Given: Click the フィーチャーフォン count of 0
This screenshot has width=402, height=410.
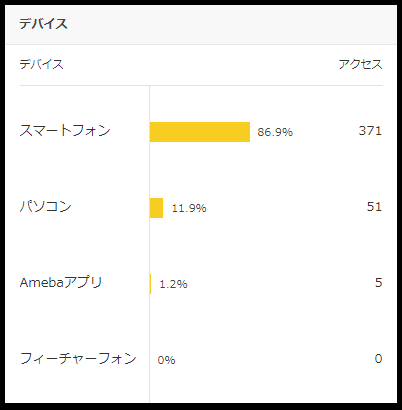Looking at the screenshot, I should [x=378, y=359].
